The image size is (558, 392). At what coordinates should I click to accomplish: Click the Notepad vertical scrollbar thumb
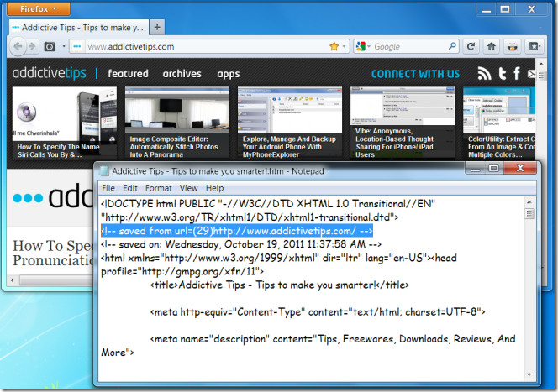(x=529, y=213)
